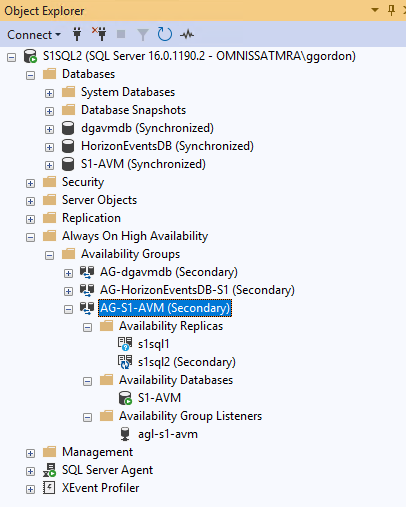
Task: Click the Filter funnel icon
Action: coord(143,35)
